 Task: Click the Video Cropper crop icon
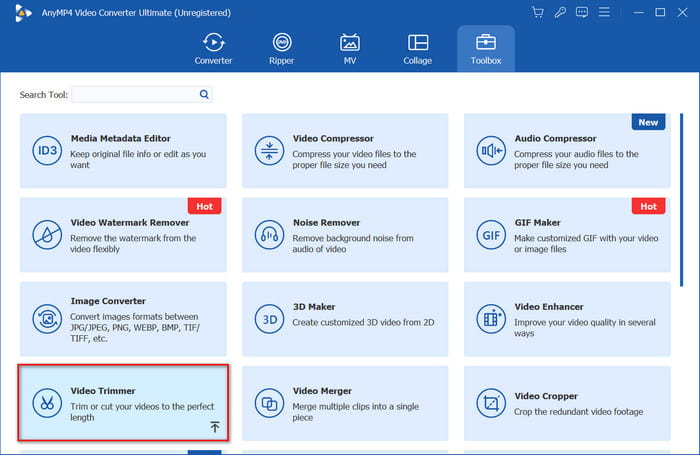(x=491, y=403)
